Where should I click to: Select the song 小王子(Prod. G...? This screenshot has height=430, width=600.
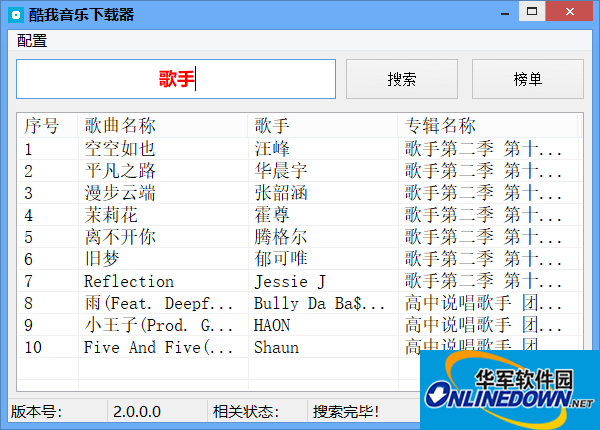(x=158, y=325)
